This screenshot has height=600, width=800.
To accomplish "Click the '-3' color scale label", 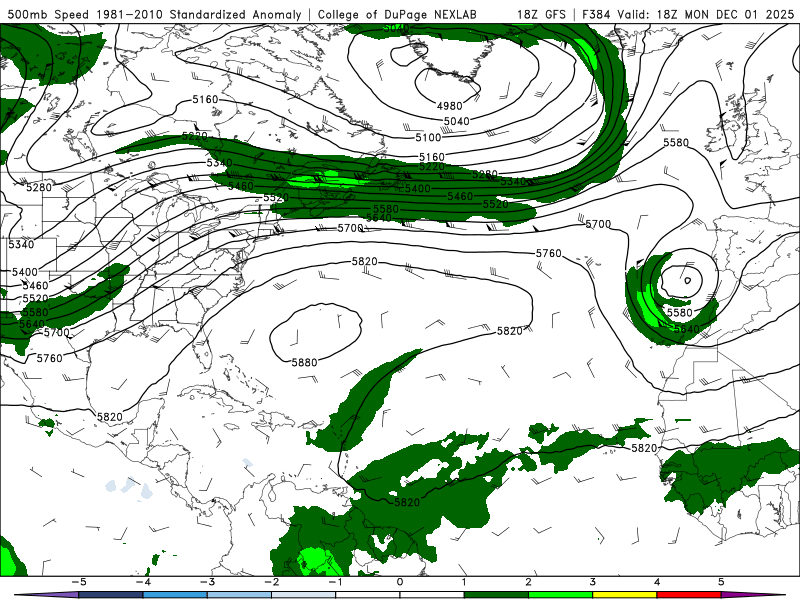I will click(x=207, y=582).
